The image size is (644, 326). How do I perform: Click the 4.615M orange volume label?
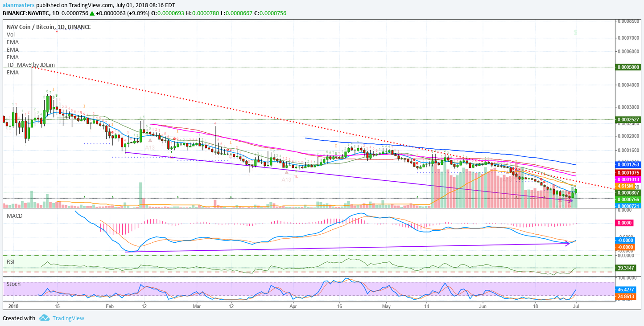pos(624,186)
